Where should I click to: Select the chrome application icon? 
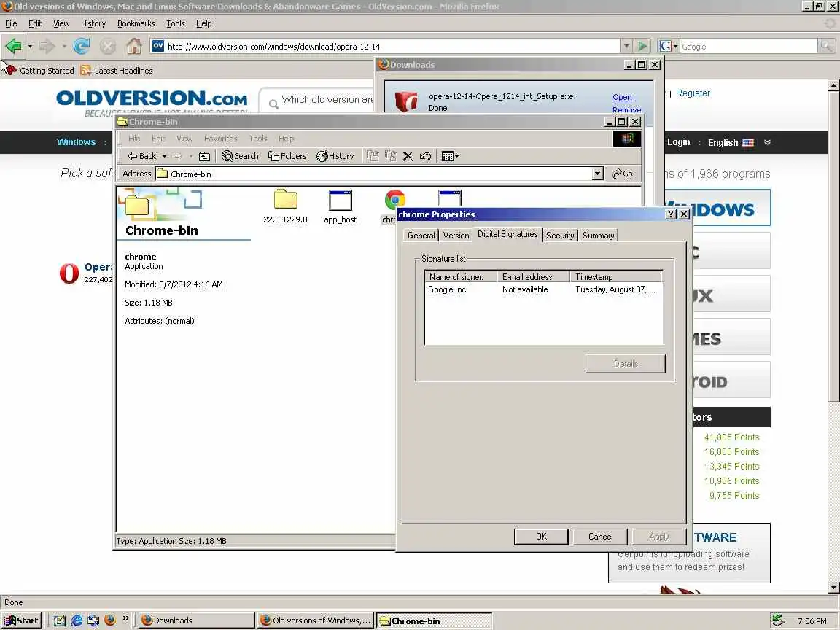[x=394, y=201]
